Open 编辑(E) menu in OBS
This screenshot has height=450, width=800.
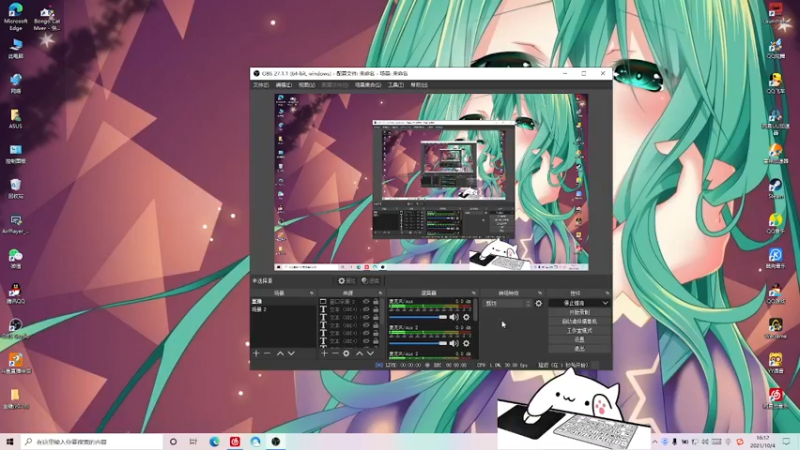point(284,85)
